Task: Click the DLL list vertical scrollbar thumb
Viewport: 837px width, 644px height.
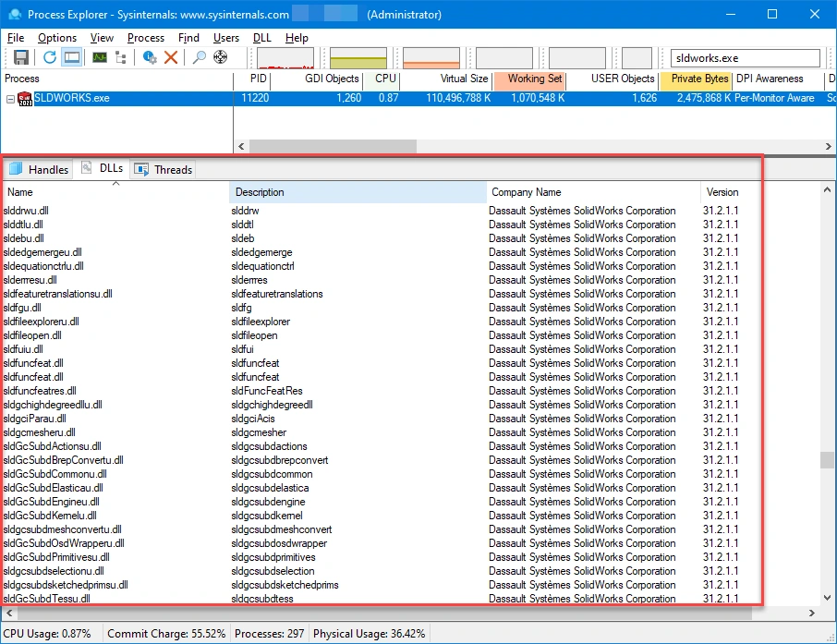Action: click(x=827, y=460)
